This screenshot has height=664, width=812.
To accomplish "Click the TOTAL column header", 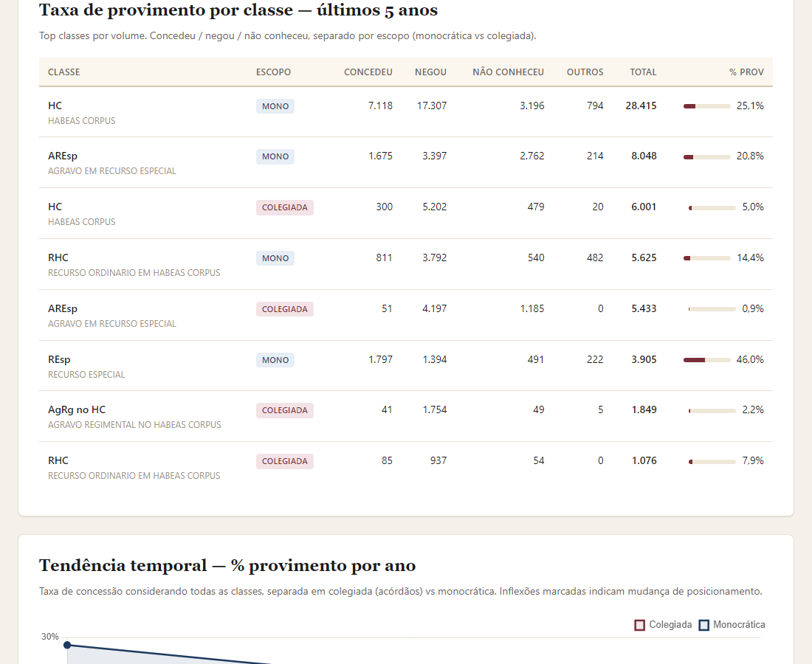I will click(x=643, y=72).
